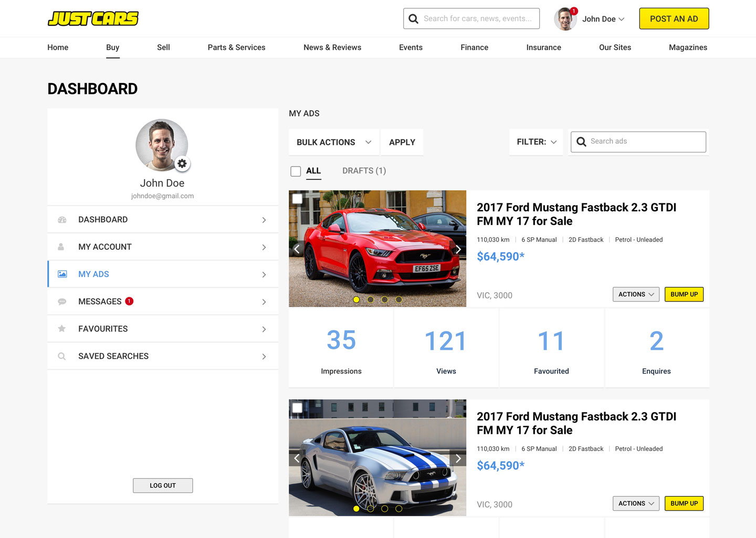Viewport: 756px width, 538px height.
Task: Open the Bulk Actions dropdown
Action: (334, 142)
